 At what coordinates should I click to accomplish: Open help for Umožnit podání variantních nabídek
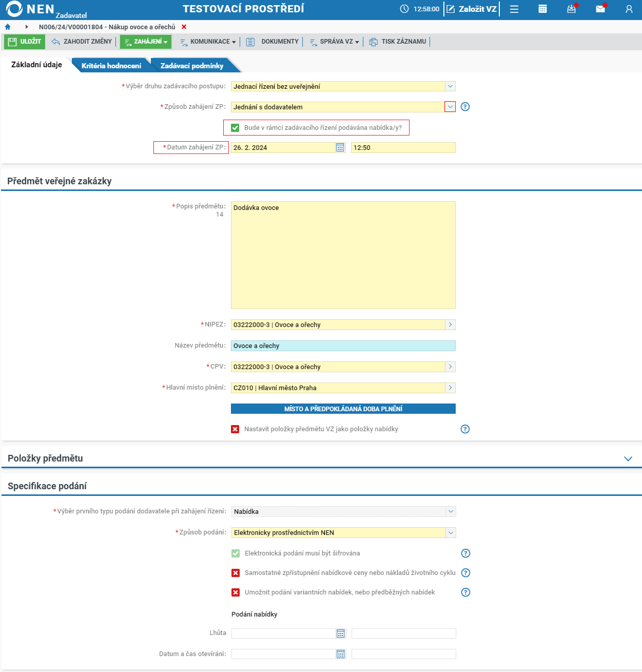tap(465, 592)
